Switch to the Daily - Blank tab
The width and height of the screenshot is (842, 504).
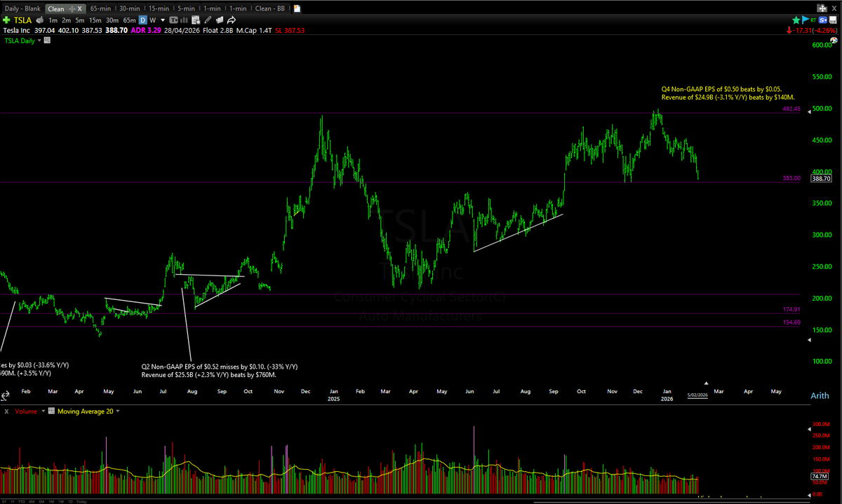tap(22, 8)
